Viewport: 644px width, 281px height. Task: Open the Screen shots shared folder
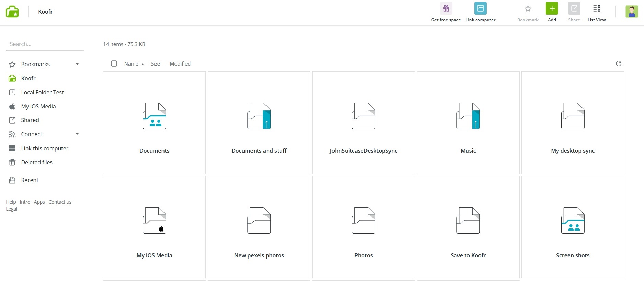tap(573, 227)
